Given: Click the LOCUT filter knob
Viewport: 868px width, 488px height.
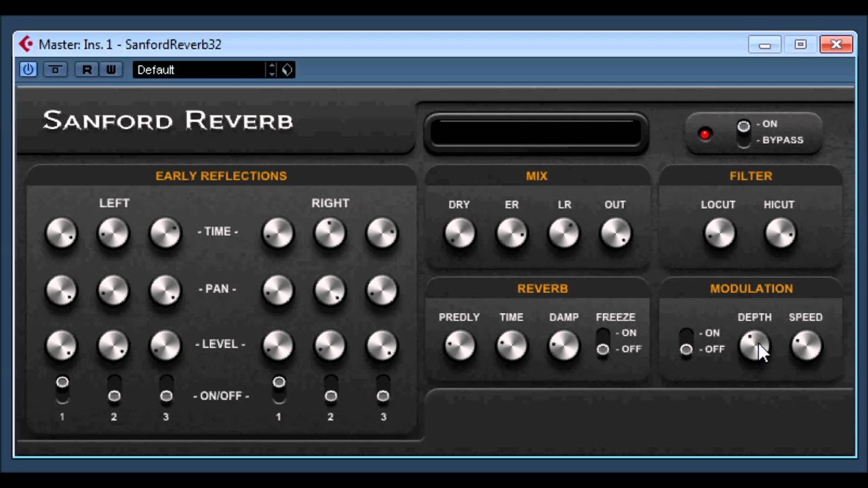Looking at the screenshot, I should [719, 233].
